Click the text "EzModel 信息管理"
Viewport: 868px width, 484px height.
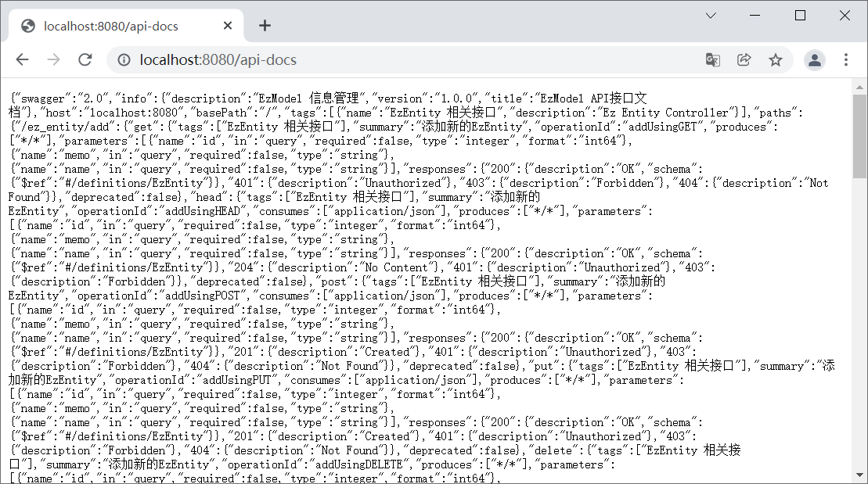[x=308, y=99]
